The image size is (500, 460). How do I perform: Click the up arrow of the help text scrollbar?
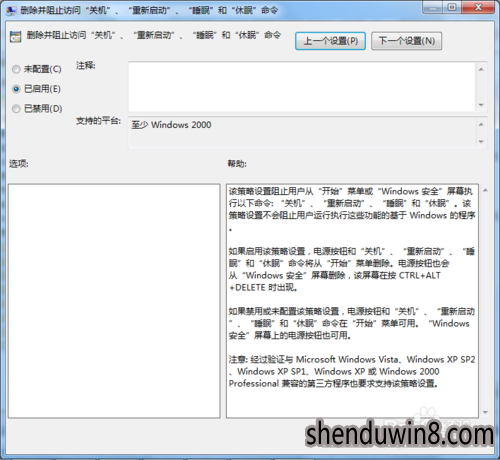pos(485,190)
